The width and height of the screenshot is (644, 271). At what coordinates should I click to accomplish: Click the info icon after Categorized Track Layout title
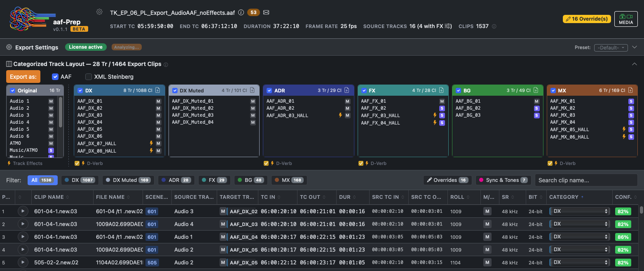pos(166,64)
